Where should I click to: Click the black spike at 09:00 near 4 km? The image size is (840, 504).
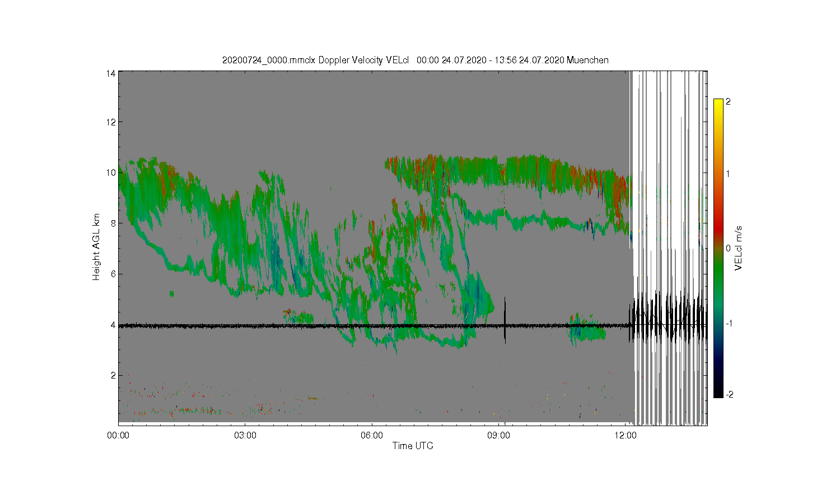505,320
